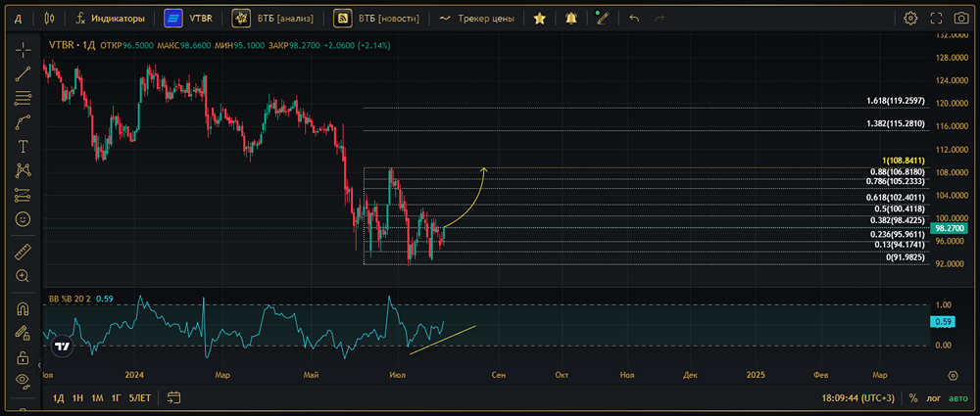Viewport: 980px width, 416px height.
Task: Open the emoji icons tool
Action: tap(24, 219)
